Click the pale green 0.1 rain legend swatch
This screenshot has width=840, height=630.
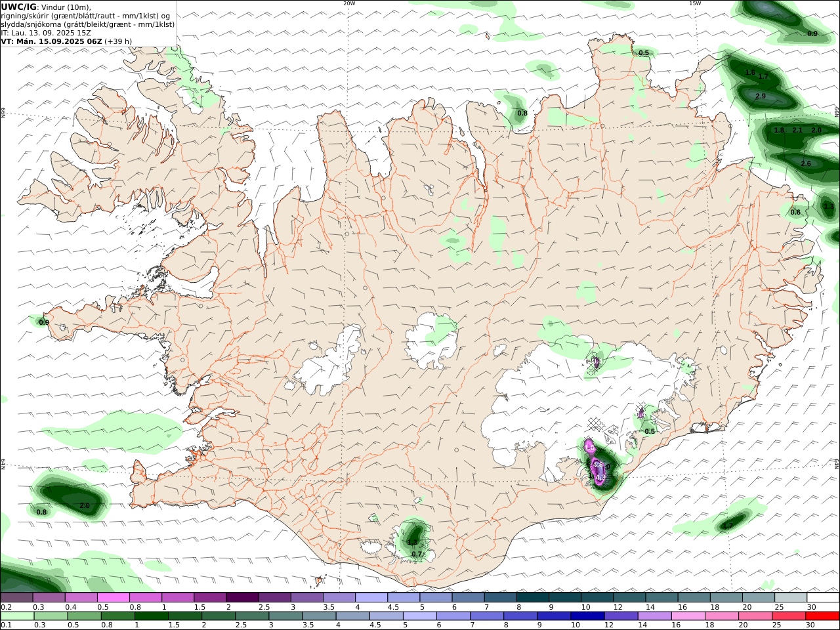click(x=17, y=616)
